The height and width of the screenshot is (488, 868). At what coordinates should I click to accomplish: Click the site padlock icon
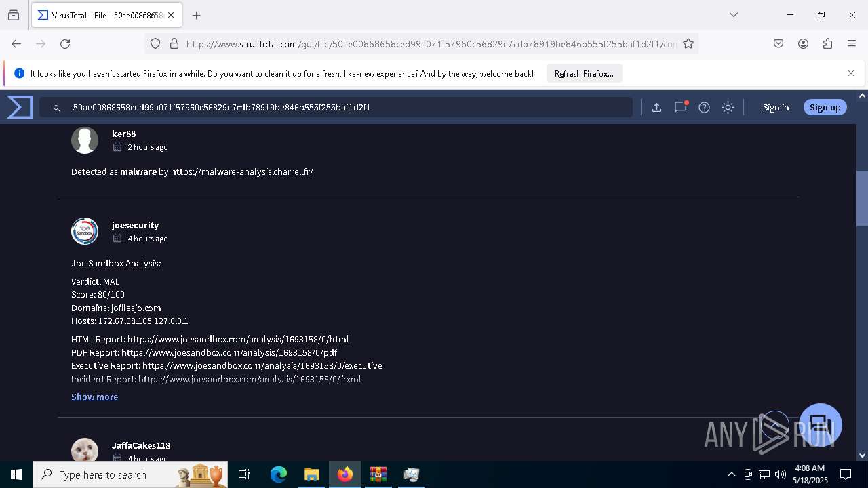pyautogui.click(x=174, y=43)
